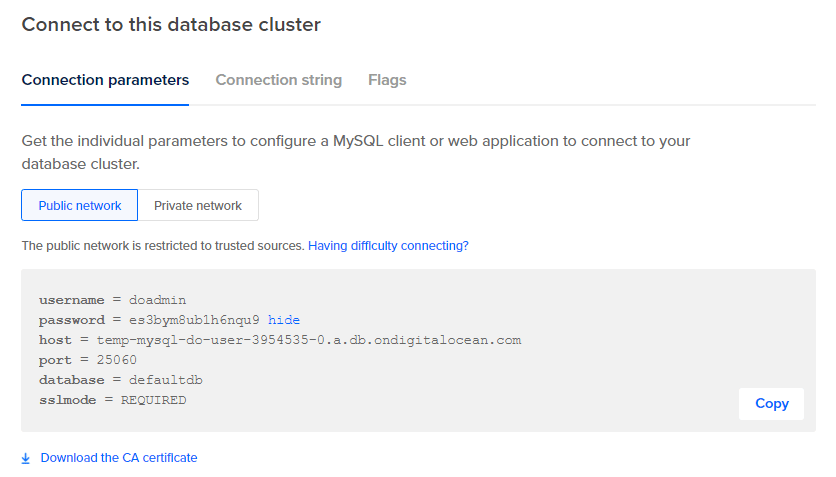Click the REQUIRED sslmode value

(x=154, y=400)
